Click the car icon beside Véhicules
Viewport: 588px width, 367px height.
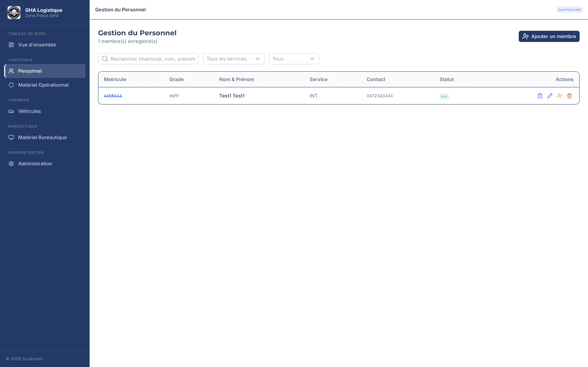click(x=11, y=111)
